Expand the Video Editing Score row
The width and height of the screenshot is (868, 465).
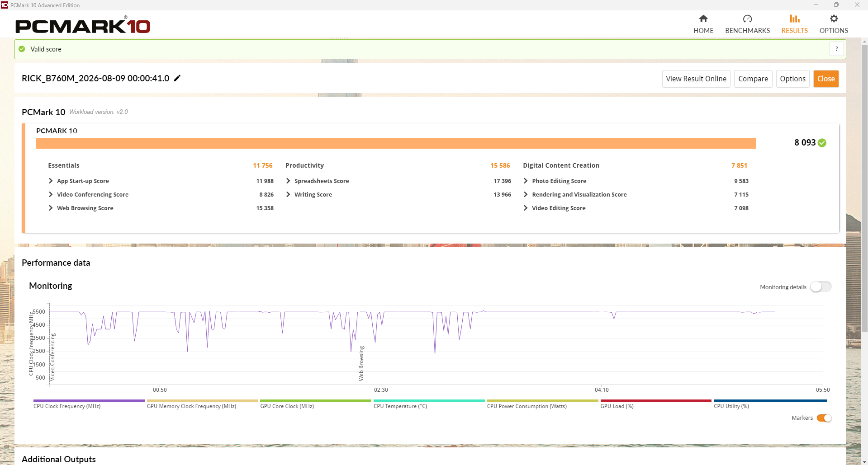point(526,208)
